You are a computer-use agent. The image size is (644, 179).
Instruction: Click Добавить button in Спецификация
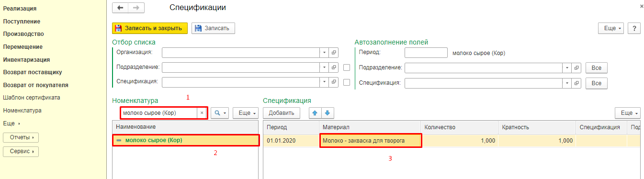point(282,113)
